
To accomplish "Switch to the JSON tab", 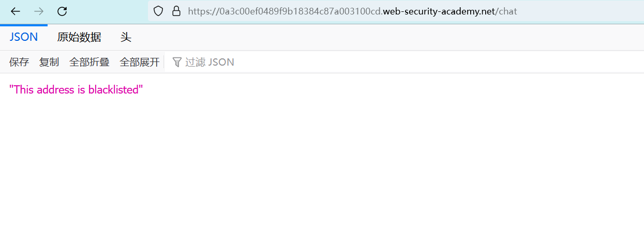I will (24, 37).
